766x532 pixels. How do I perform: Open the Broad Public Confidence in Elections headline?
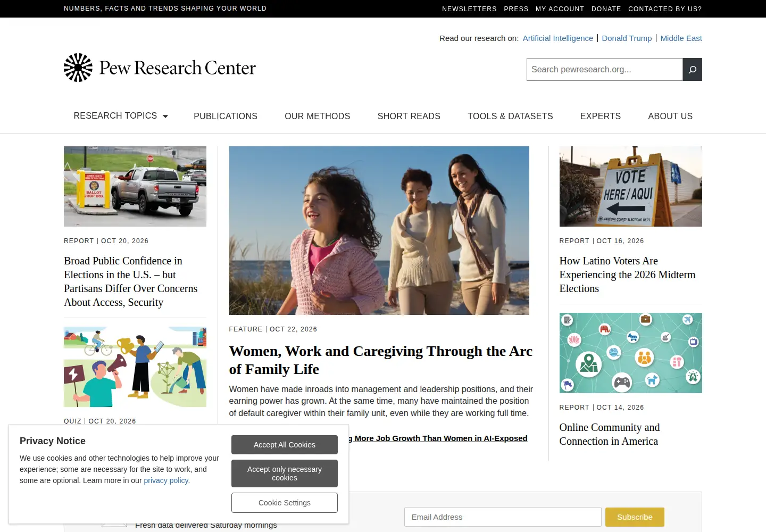[131, 281]
